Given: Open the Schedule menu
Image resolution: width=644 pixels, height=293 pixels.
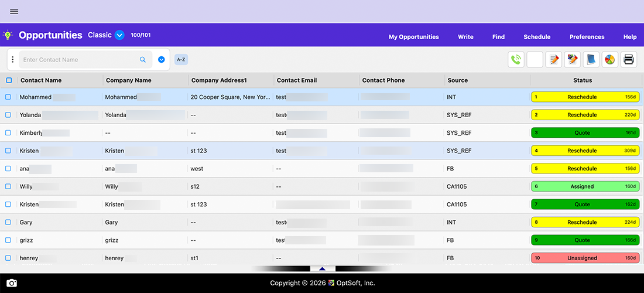Looking at the screenshot, I should pyautogui.click(x=537, y=37).
